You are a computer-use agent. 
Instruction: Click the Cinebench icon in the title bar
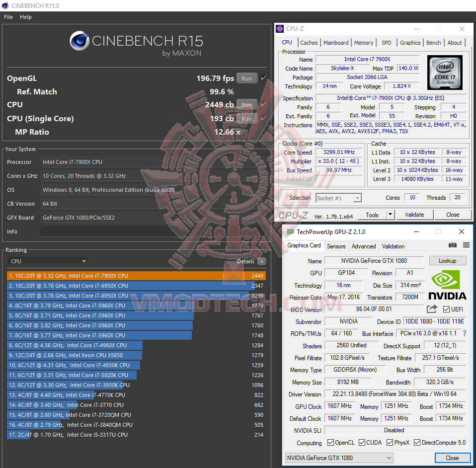[5, 5]
